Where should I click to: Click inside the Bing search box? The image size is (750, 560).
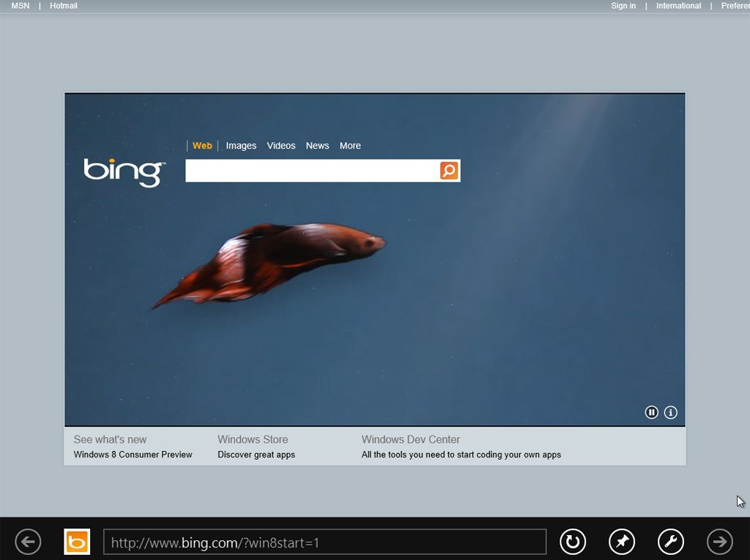point(312,171)
